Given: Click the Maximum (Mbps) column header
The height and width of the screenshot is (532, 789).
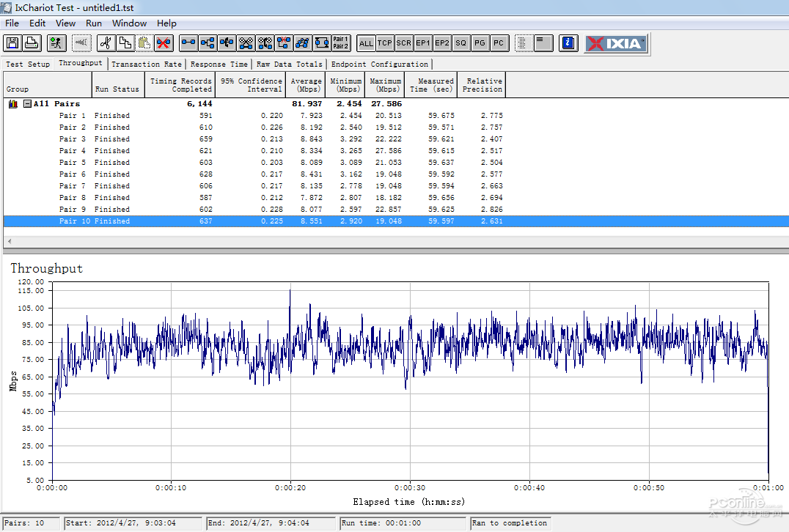Looking at the screenshot, I should tap(386, 84).
